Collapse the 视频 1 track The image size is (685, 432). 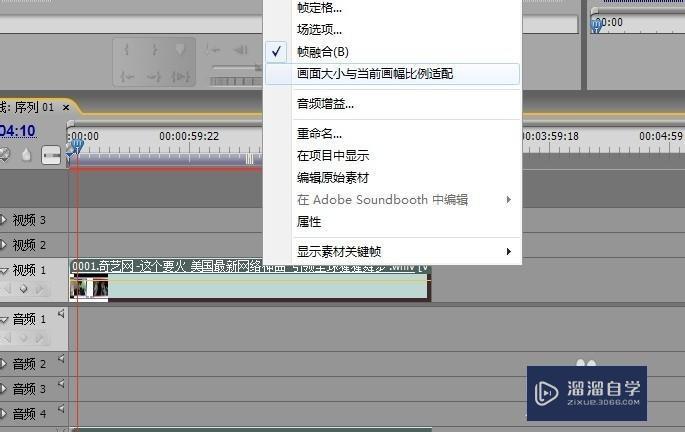(4, 271)
